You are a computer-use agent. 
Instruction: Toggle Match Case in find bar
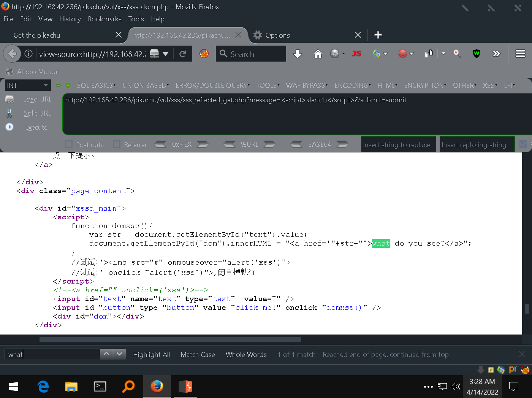point(198,355)
